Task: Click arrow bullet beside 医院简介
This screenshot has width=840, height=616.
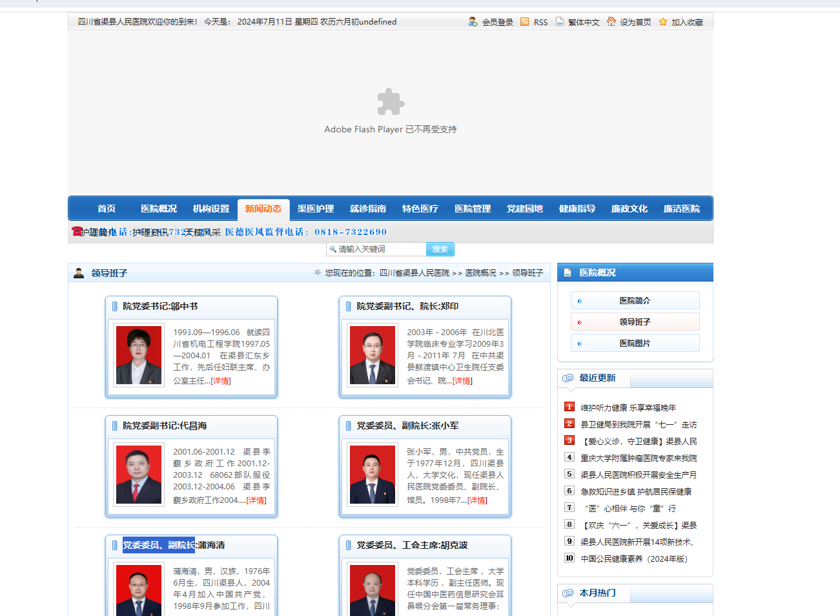Action: tap(579, 301)
